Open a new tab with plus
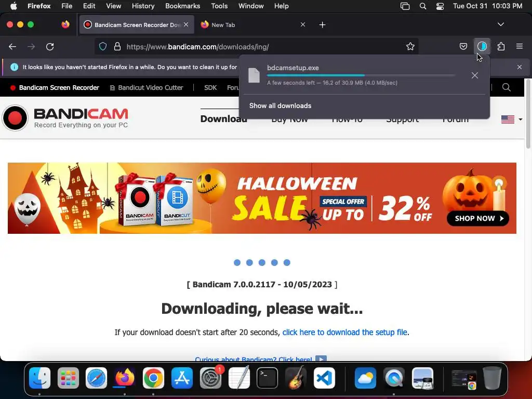This screenshot has width=532, height=399. [322, 25]
